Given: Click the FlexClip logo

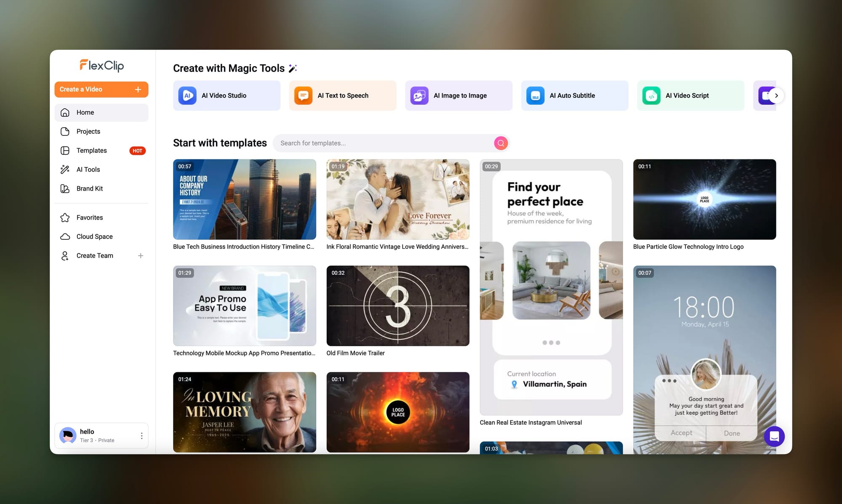Looking at the screenshot, I should [x=101, y=65].
